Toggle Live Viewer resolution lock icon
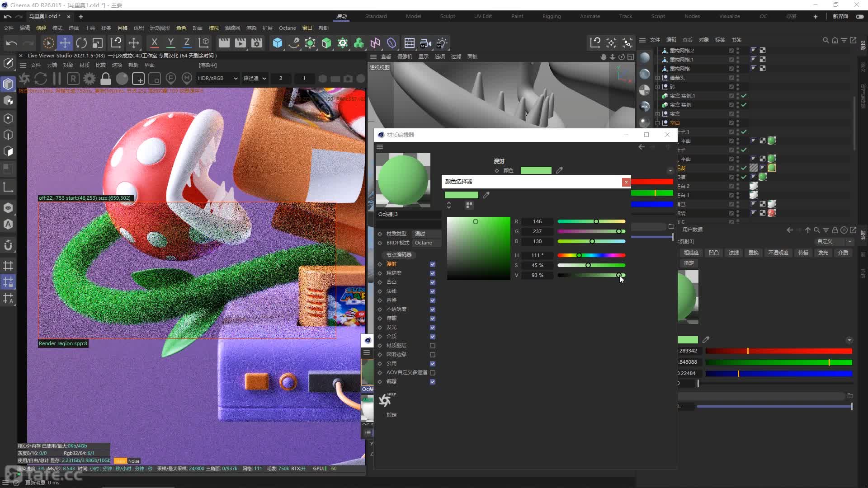868x488 pixels. click(106, 79)
